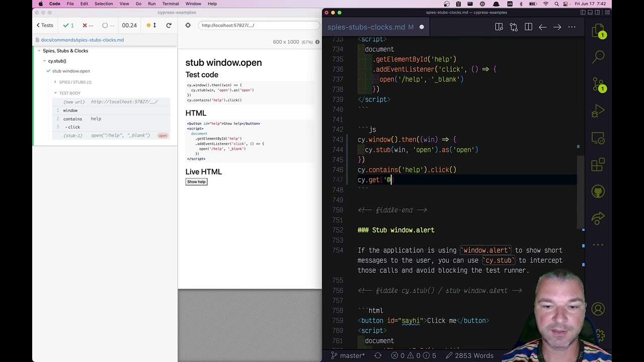
Task: Select the stub window.open test
Action: click(71, 71)
